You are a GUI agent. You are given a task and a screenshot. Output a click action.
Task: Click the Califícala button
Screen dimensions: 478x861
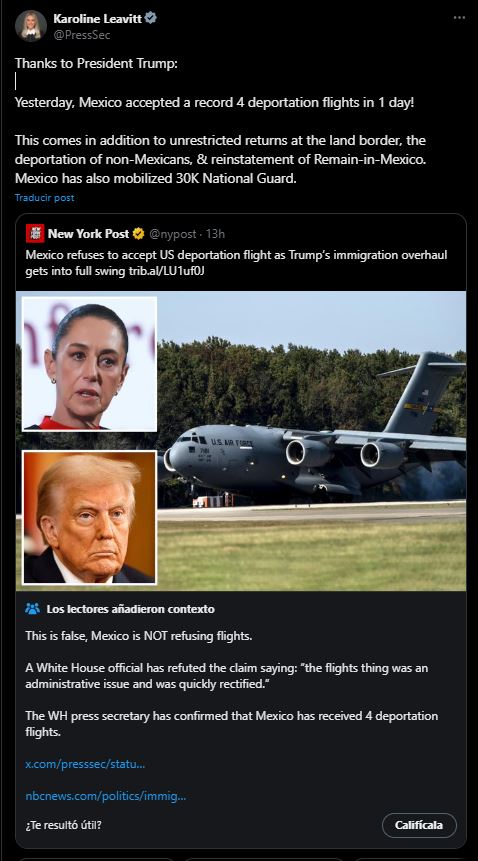(419, 825)
